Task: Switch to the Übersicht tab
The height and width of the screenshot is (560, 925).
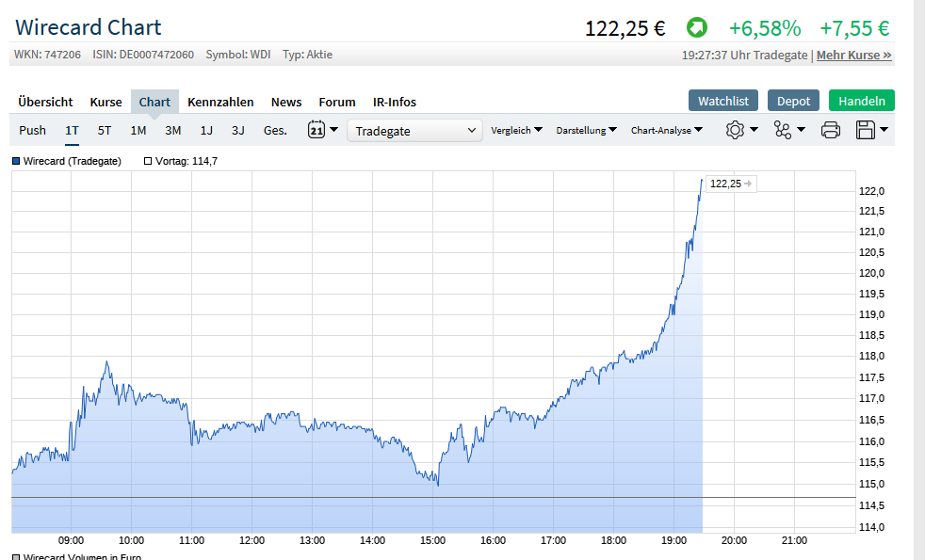Action: (45, 102)
